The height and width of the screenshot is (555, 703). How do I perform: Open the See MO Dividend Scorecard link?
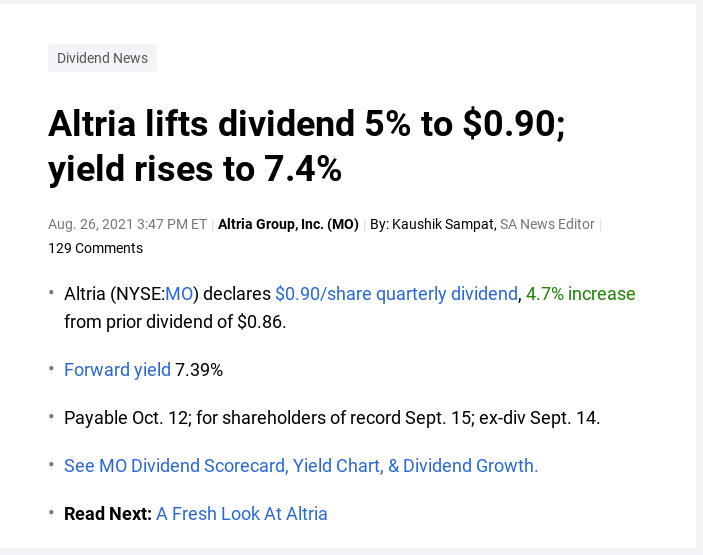[x=301, y=466]
